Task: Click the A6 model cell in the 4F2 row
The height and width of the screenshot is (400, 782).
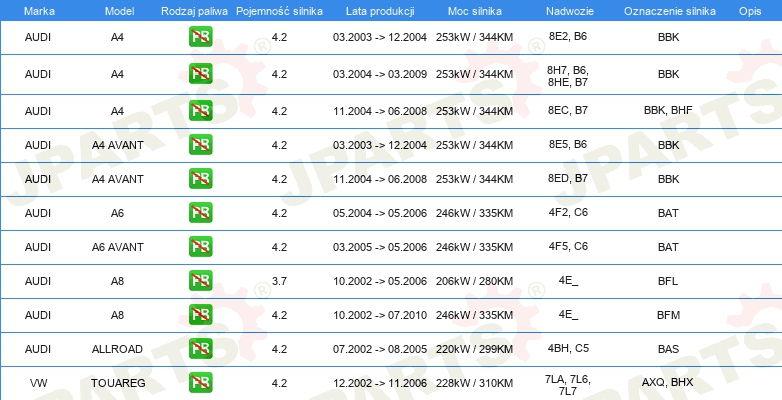Action: (x=117, y=213)
